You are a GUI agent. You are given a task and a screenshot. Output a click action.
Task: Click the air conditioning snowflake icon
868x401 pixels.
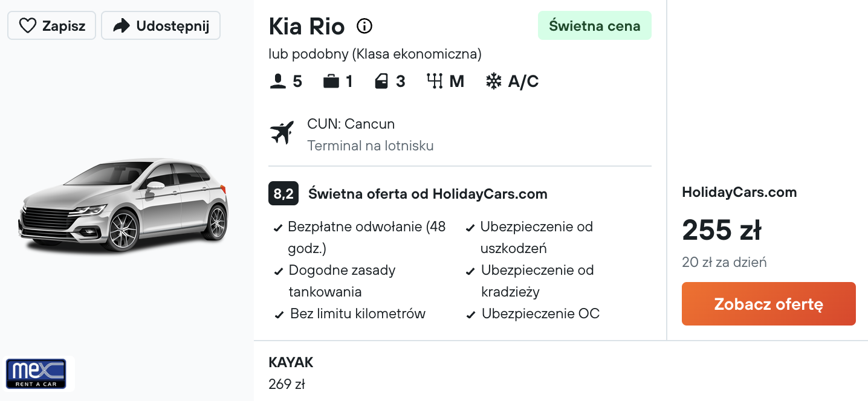point(494,82)
